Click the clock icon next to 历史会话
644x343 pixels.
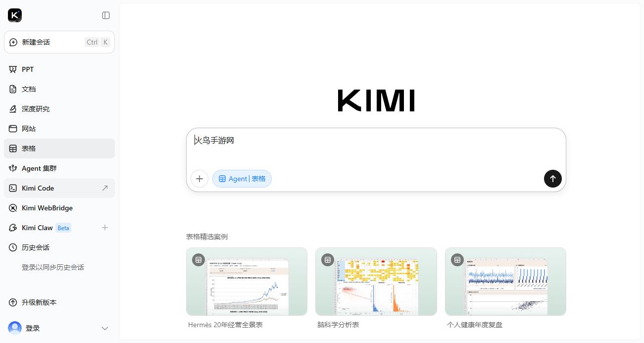point(13,247)
